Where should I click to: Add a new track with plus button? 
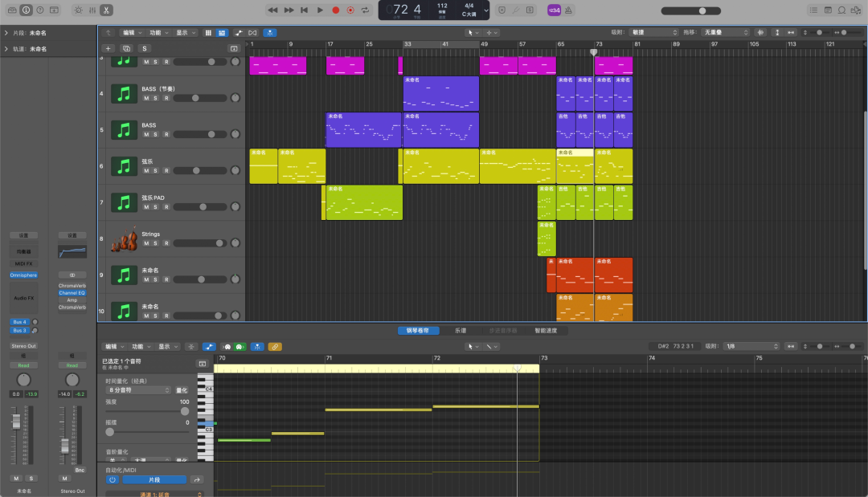tap(108, 49)
